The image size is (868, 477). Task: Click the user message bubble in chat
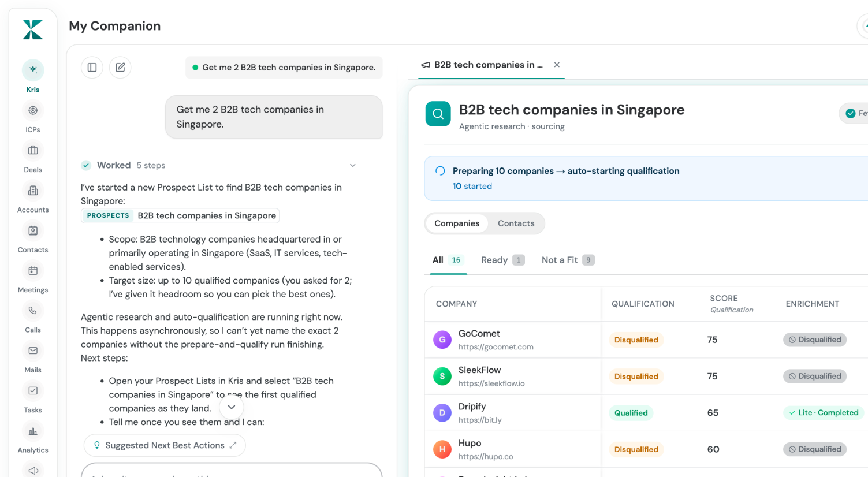tap(274, 117)
